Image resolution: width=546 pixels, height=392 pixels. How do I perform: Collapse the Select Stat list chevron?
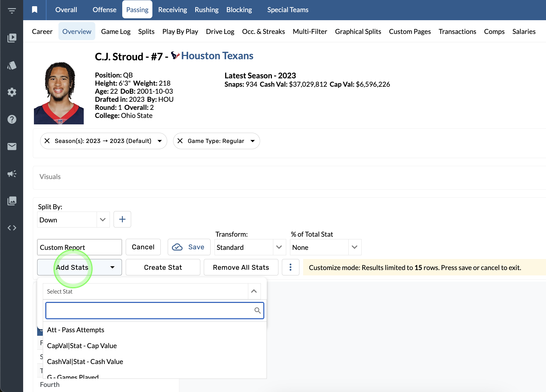click(x=254, y=291)
